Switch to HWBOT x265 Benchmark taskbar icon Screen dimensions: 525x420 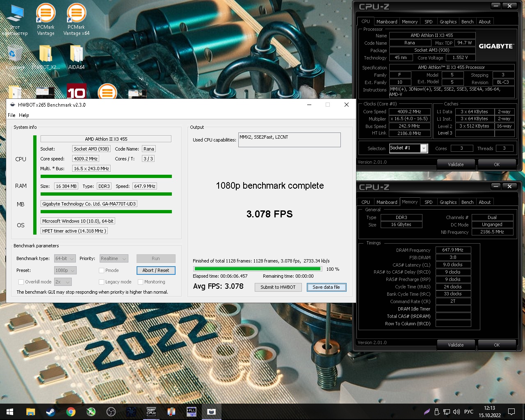coord(211,412)
